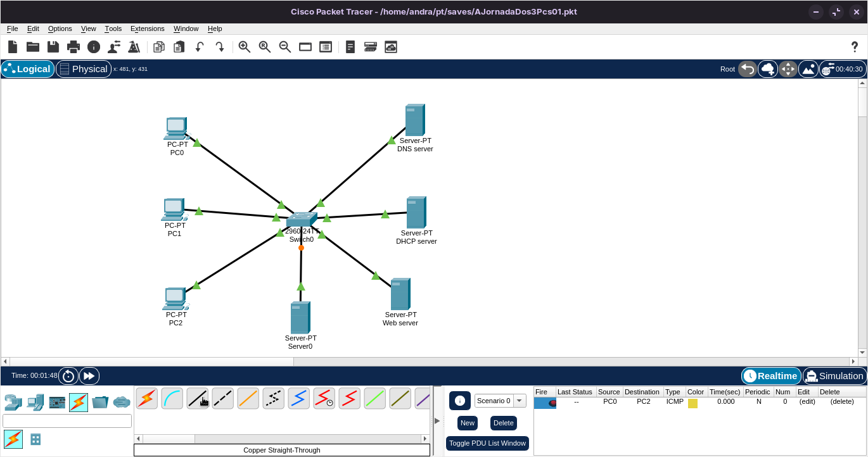Open the Edit menu
The width and height of the screenshot is (868, 457).
coord(33,28)
